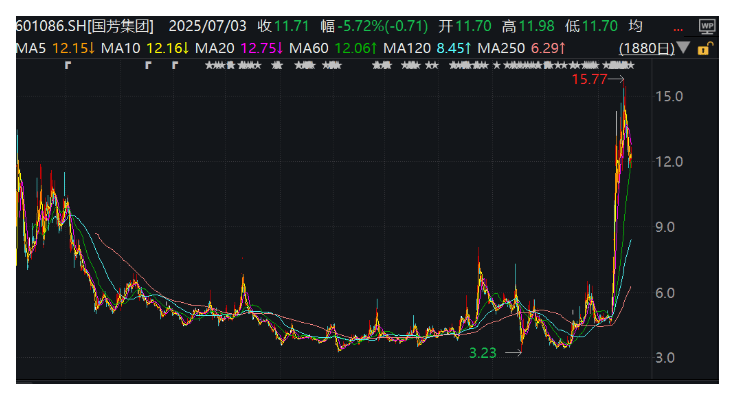Select the MA250 6.29 indicator label

point(521,48)
